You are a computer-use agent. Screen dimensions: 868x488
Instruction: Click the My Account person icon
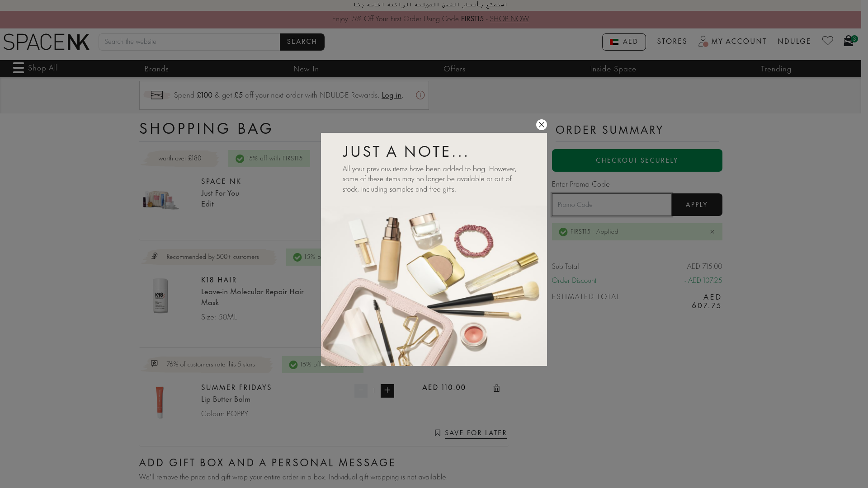tap(703, 42)
